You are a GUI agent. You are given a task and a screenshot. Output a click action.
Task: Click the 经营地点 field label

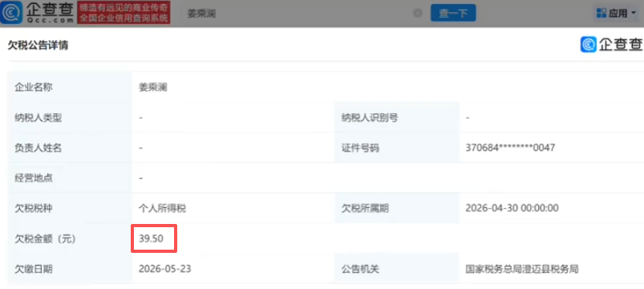(x=34, y=178)
